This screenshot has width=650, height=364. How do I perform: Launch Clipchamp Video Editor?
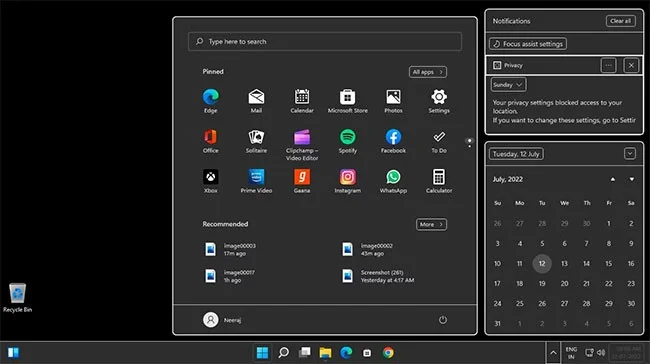tap(302, 145)
